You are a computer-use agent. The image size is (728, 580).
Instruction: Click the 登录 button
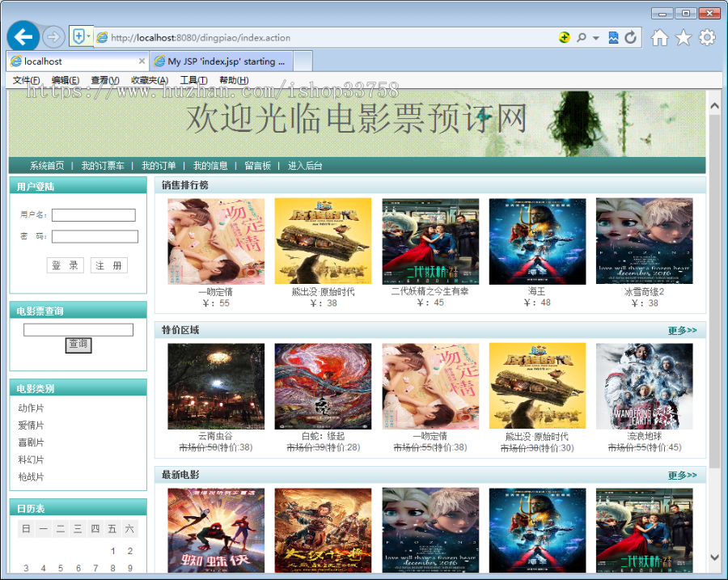click(65, 265)
